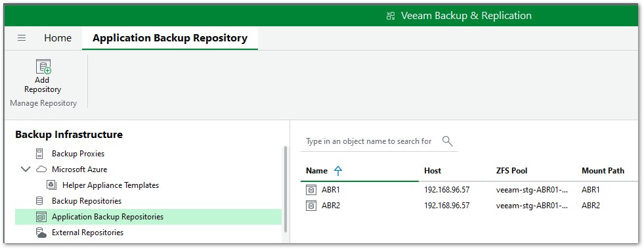Click the Add Repository icon

tap(43, 66)
